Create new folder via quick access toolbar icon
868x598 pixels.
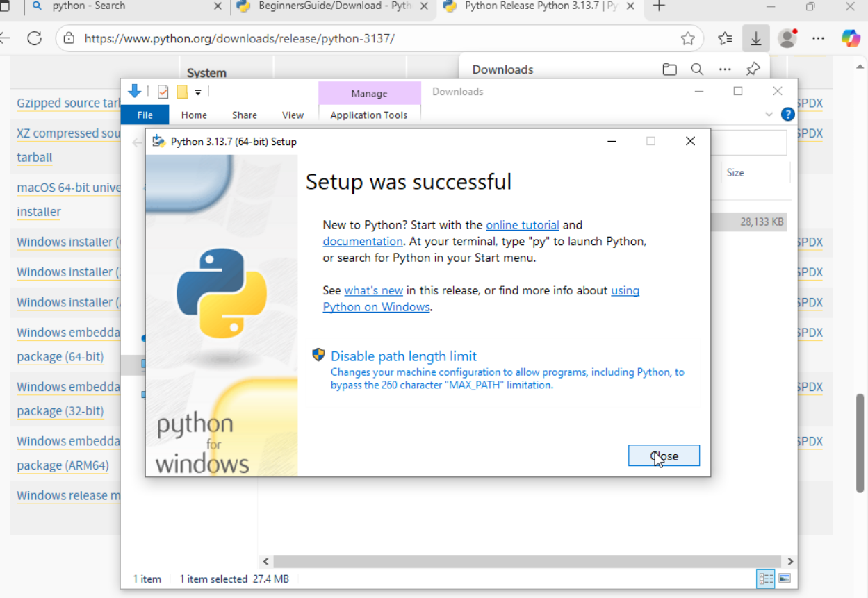[x=181, y=91]
